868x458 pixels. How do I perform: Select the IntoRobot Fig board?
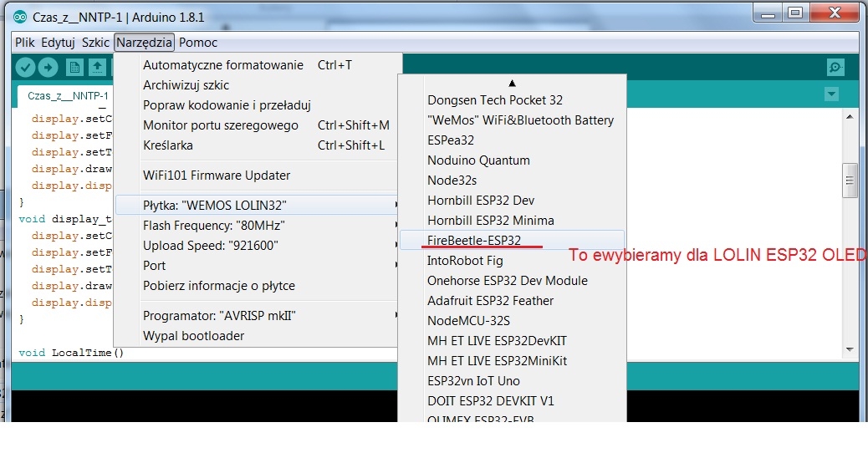tap(512, 261)
